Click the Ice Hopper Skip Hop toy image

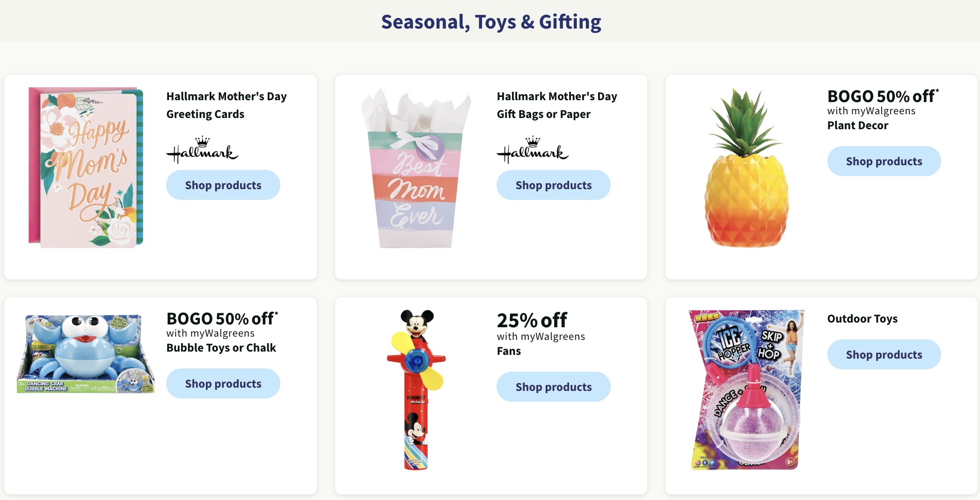[746, 390]
